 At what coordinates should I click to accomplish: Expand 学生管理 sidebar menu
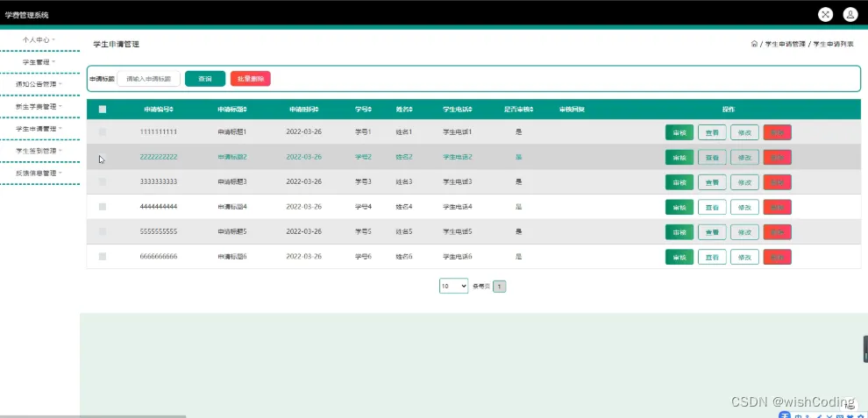pos(39,62)
